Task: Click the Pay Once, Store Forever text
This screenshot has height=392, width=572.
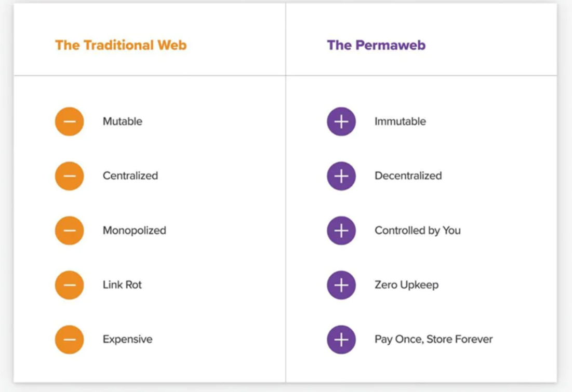Action: [434, 340]
